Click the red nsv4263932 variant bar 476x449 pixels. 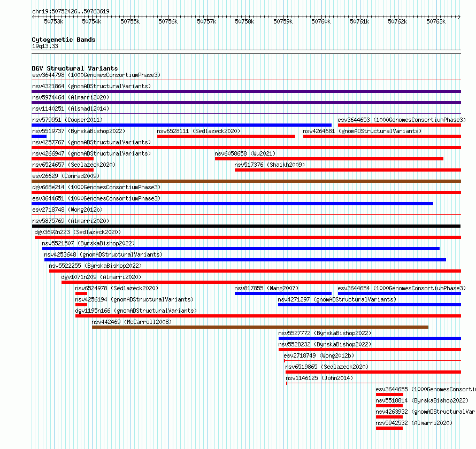point(389,417)
